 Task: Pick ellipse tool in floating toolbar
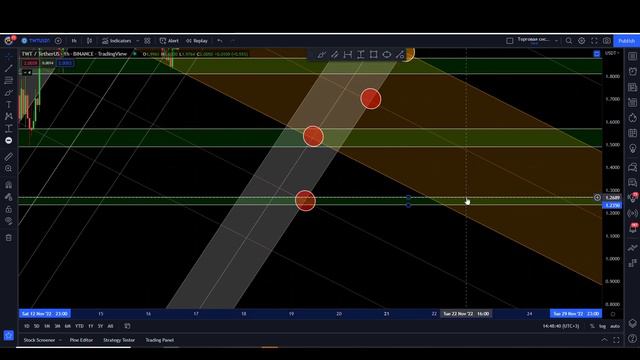coord(387,54)
